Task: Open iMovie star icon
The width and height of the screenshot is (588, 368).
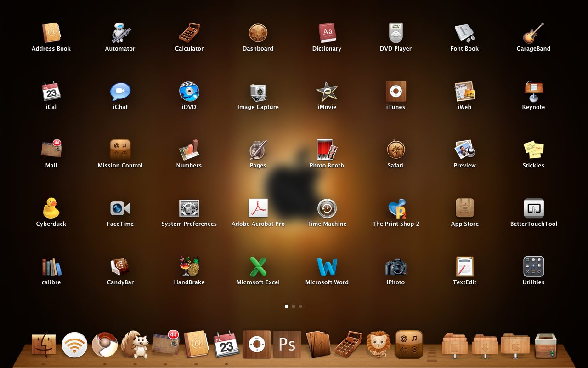Action: pos(327,91)
